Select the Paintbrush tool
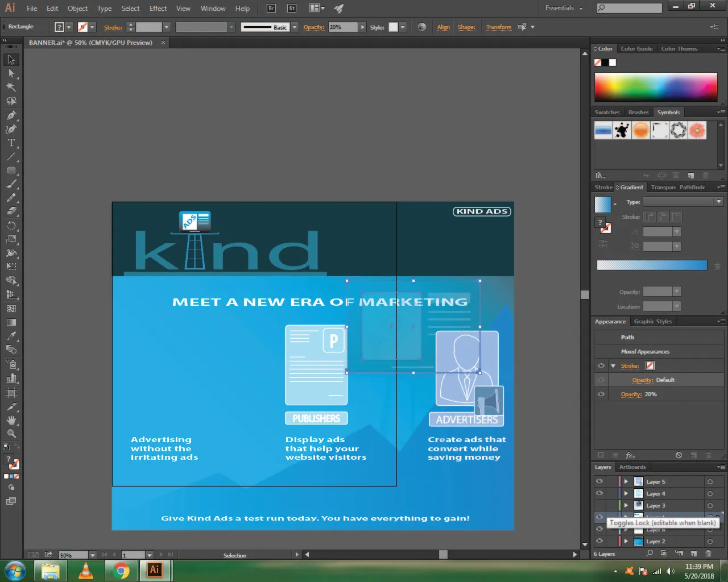728x582 pixels. [11, 184]
